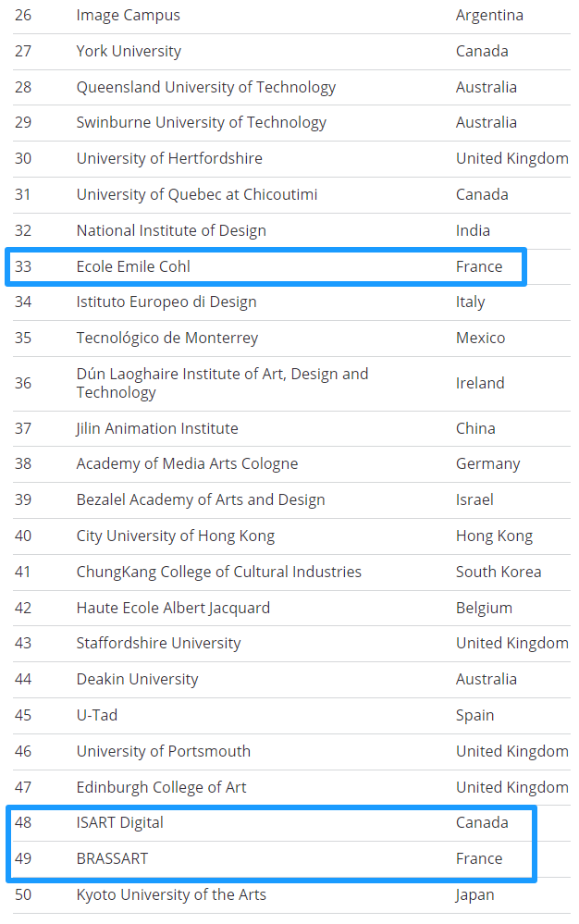Click Canada next to York University
579x924 pixels.
pyautogui.click(x=482, y=51)
